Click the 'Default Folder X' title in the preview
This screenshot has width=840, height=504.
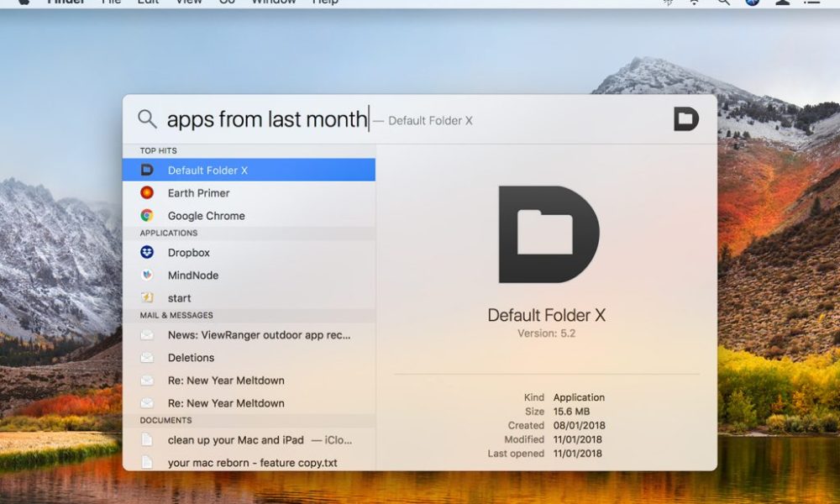click(547, 315)
